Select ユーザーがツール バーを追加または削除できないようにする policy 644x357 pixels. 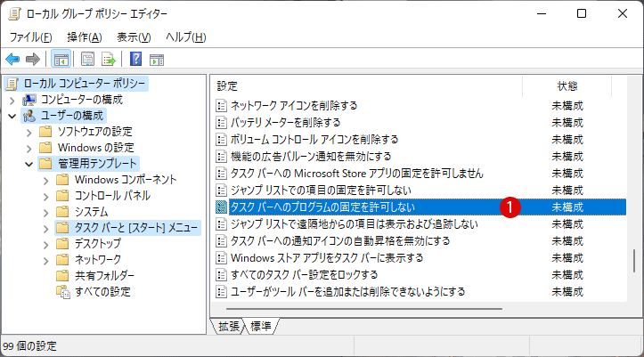tap(347, 292)
